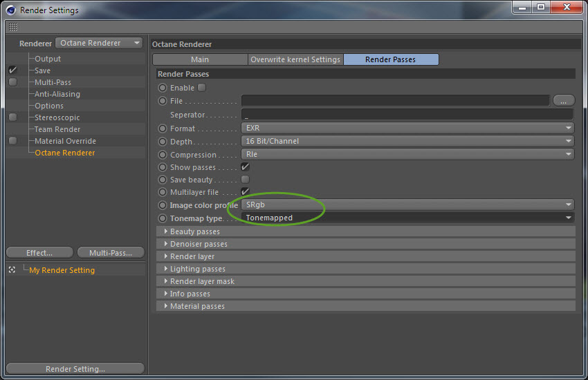Image resolution: width=588 pixels, height=380 pixels.
Task: Select the Render Passes tab
Action: pyautogui.click(x=391, y=59)
